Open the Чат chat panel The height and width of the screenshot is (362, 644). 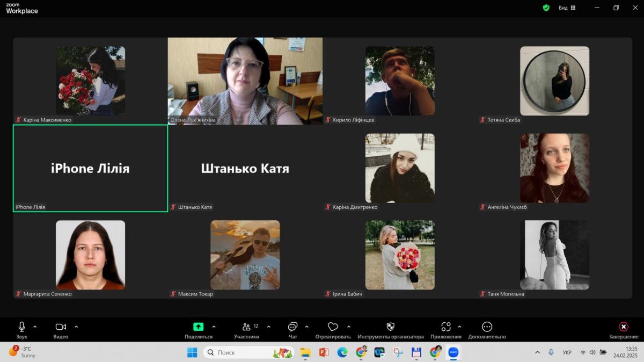[x=292, y=327]
